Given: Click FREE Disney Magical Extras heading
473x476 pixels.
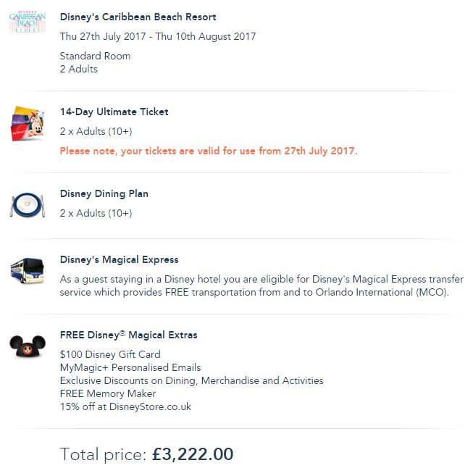Looking at the screenshot, I should click(128, 335).
